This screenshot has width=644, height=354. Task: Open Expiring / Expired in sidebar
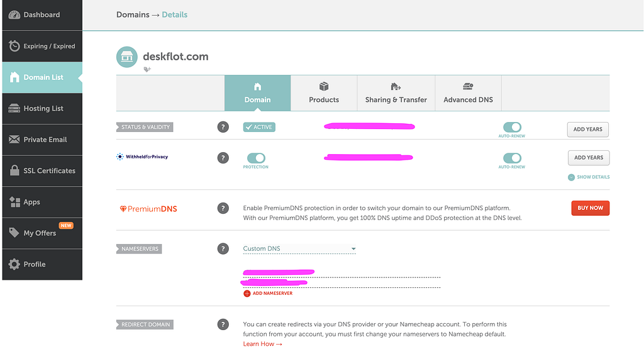click(x=42, y=46)
